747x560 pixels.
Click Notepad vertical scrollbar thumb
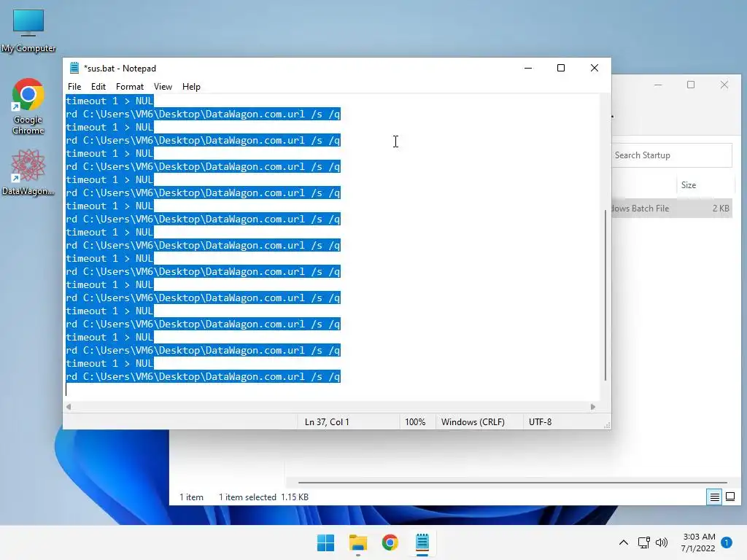(x=605, y=295)
